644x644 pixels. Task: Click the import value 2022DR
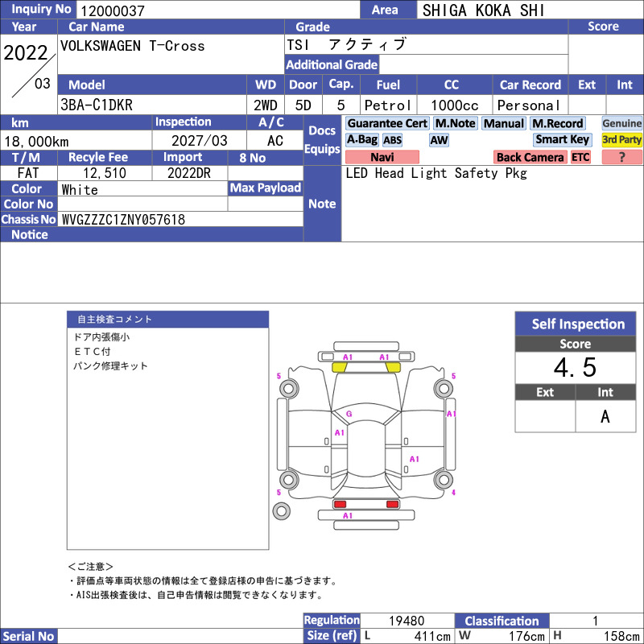(x=189, y=173)
